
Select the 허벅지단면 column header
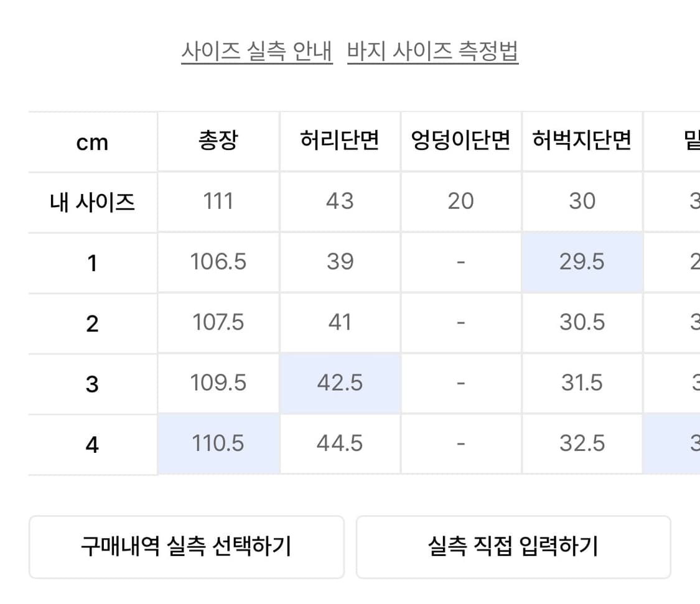pyautogui.click(x=582, y=142)
